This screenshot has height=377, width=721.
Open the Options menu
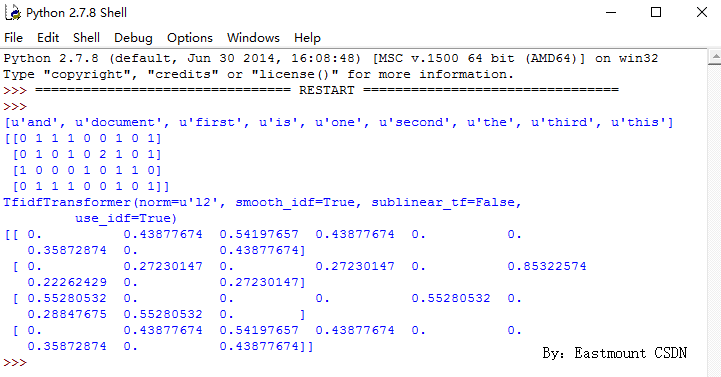click(x=190, y=38)
